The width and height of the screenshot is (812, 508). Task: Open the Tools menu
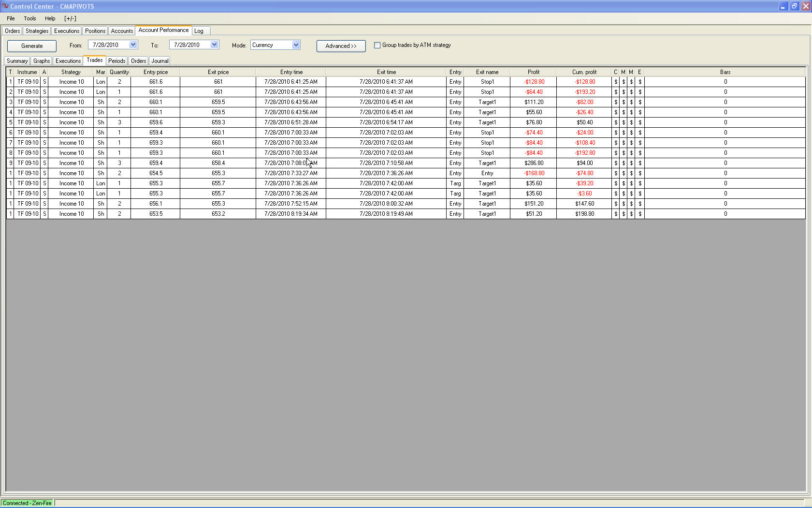(30, 18)
